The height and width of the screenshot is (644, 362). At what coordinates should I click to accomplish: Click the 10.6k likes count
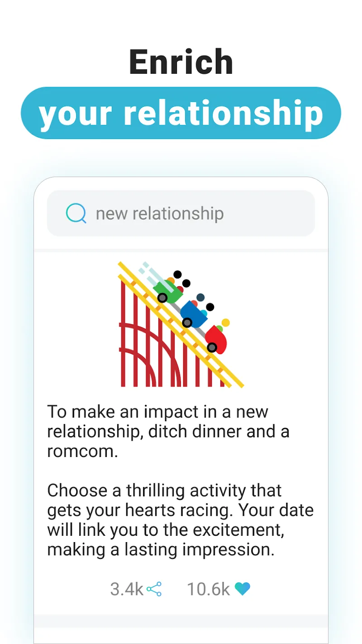coord(208,589)
